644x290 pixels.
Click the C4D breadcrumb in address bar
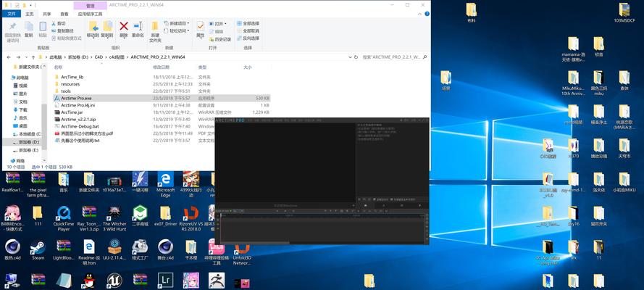coord(99,57)
